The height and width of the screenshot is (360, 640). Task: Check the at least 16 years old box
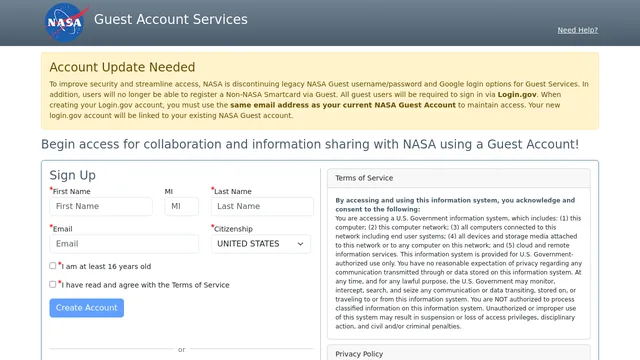pyautogui.click(x=53, y=266)
